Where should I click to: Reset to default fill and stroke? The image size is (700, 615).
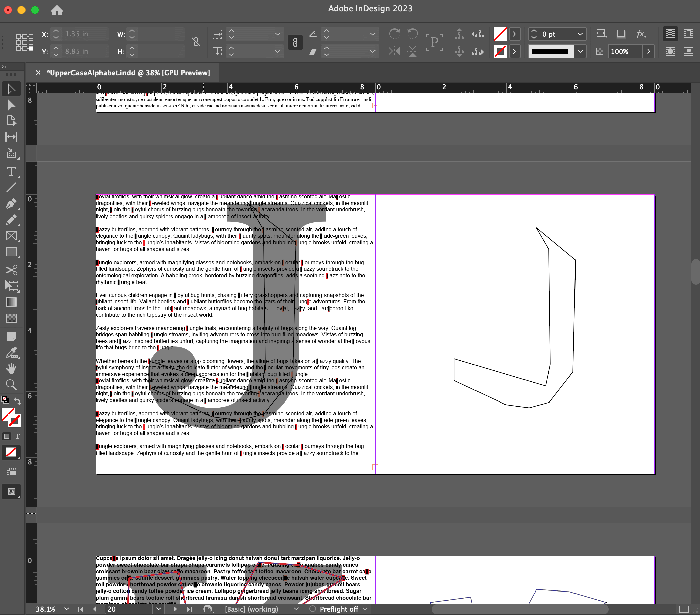pyautogui.click(x=5, y=400)
